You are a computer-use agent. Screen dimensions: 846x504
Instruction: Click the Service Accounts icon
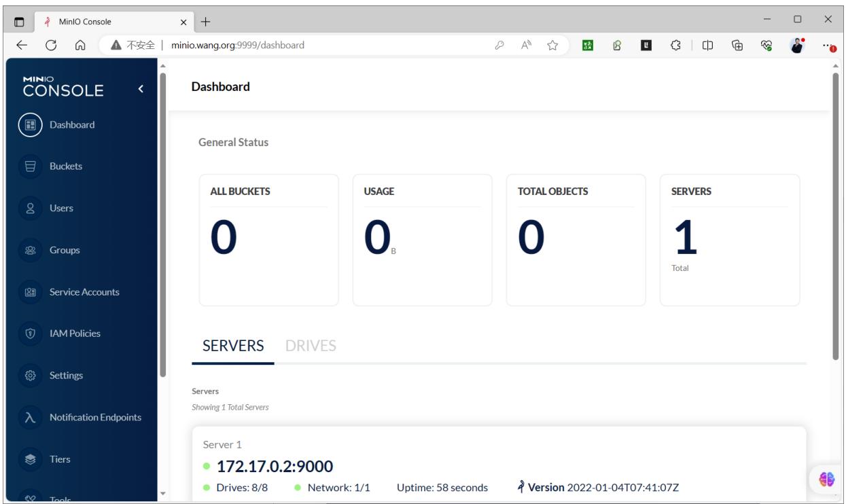[30, 292]
